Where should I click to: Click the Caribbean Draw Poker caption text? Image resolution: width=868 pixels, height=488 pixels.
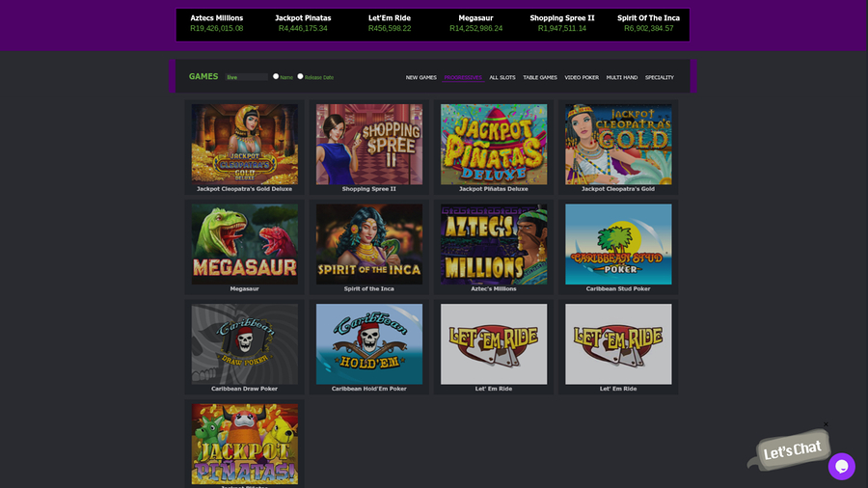click(x=245, y=389)
